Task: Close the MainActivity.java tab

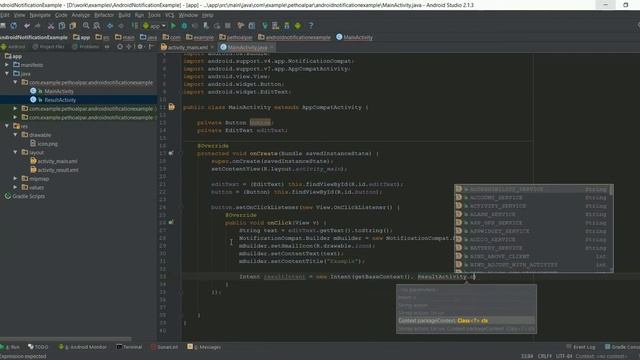Action: click(271, 47)
